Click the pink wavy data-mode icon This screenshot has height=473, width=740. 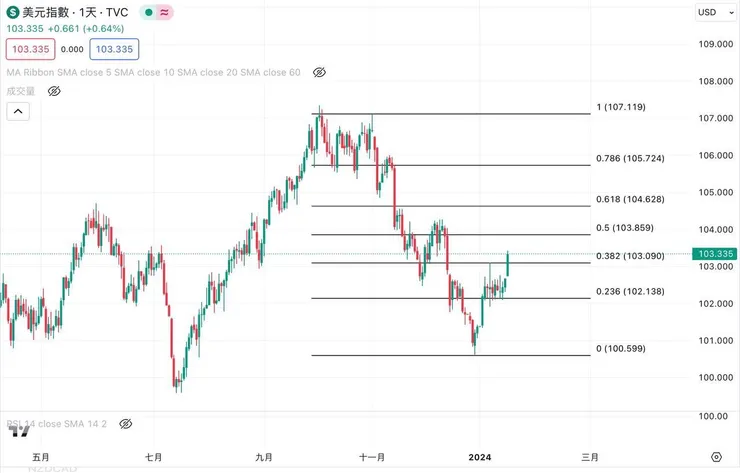164,13
